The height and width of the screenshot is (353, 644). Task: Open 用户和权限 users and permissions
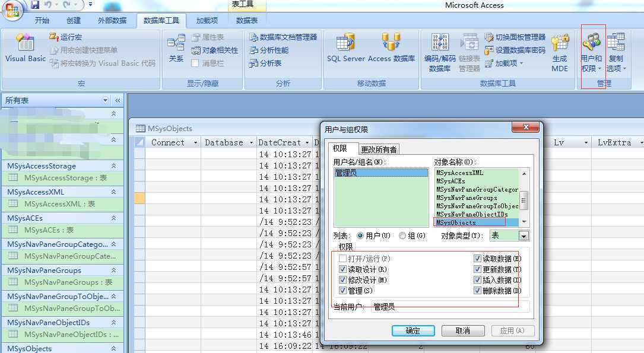click(591, 53)
